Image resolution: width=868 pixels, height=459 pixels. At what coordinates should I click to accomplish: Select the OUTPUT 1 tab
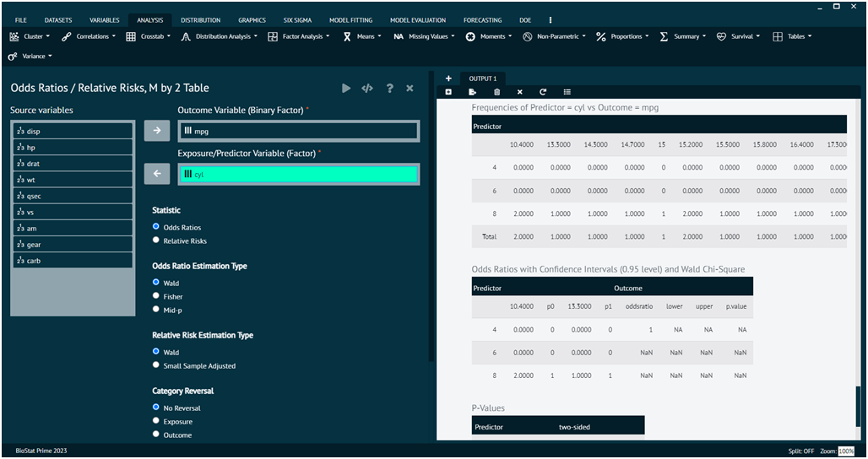point(483,78)
